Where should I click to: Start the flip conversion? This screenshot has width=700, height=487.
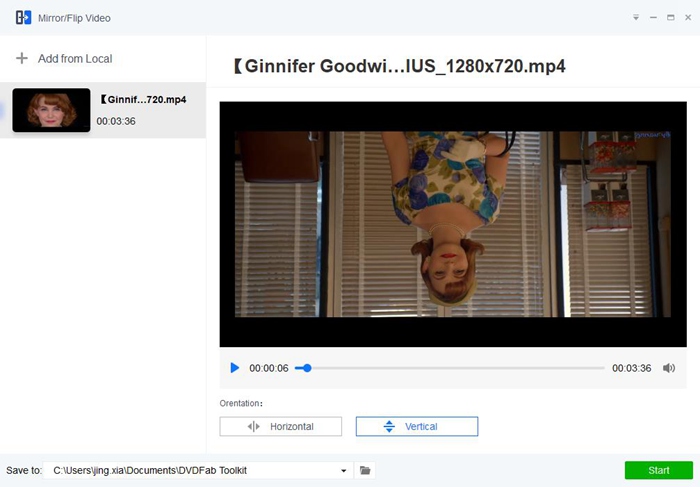tap(658, 470)
